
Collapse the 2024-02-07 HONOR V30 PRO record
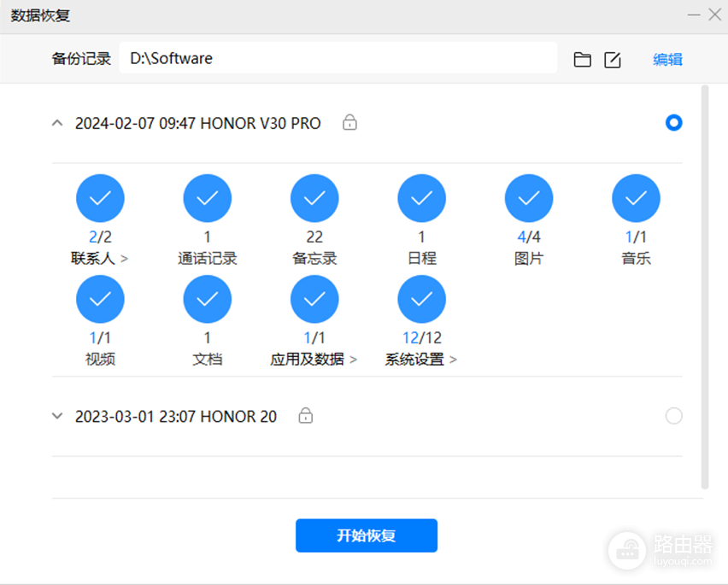tap(57, 123)
